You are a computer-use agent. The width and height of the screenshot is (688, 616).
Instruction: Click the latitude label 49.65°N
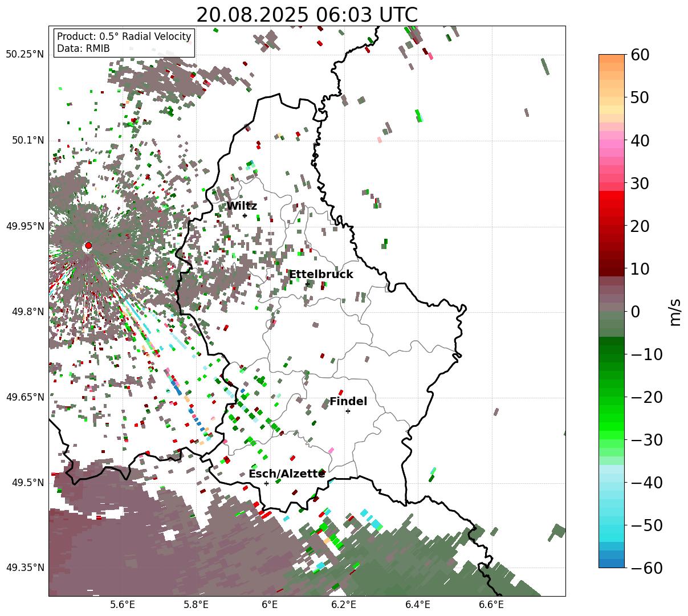[x=25, y=397]
